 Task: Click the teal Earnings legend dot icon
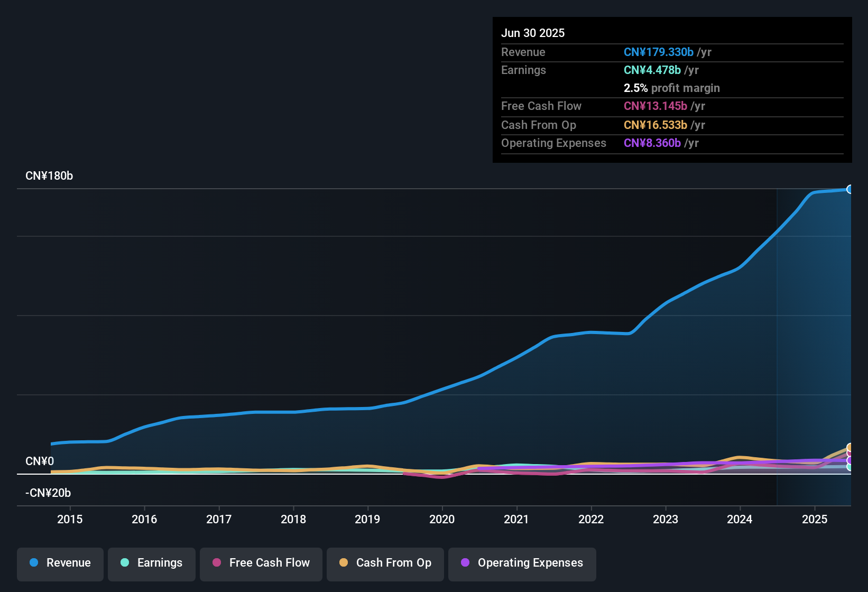click(125, 563)
